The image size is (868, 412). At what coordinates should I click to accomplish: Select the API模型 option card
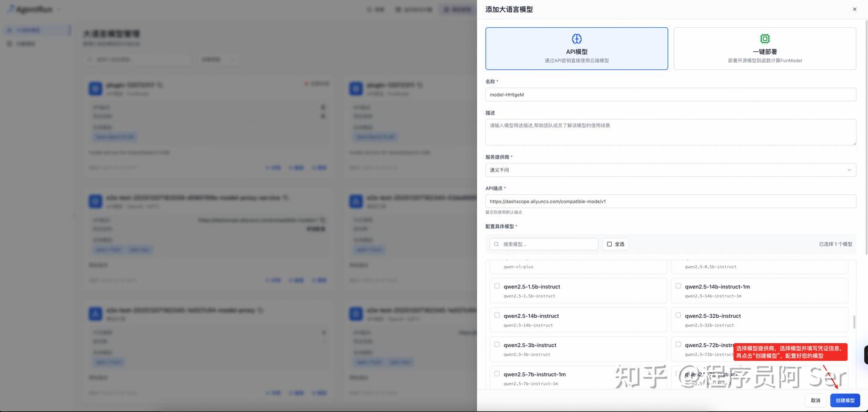(577, 49)
